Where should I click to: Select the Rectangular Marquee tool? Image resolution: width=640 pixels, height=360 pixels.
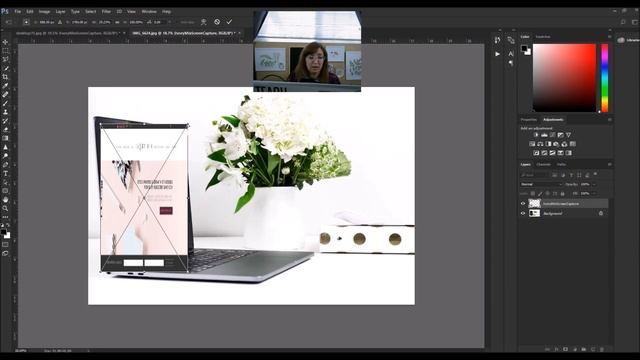pyautogui.click(x=5, y=51)
